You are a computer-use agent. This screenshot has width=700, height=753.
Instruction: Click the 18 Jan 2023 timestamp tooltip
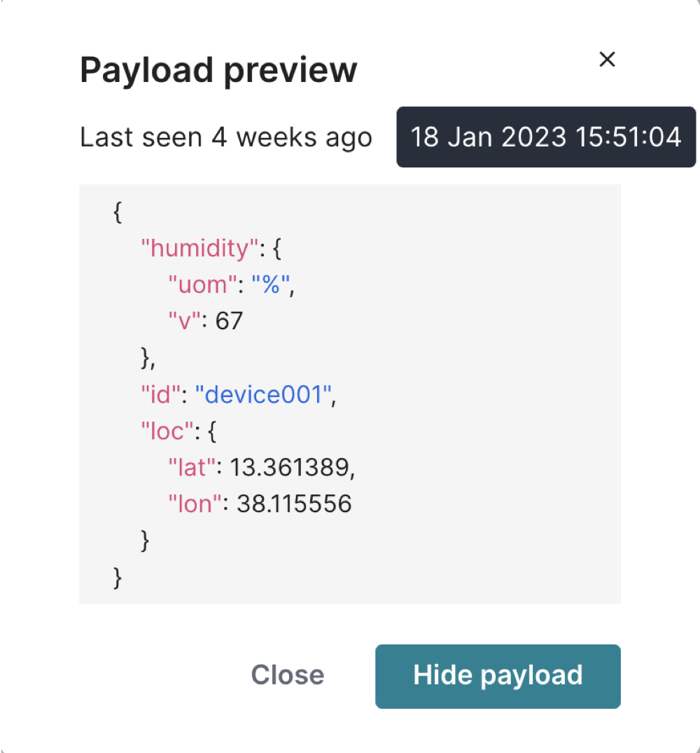point(546,137)
